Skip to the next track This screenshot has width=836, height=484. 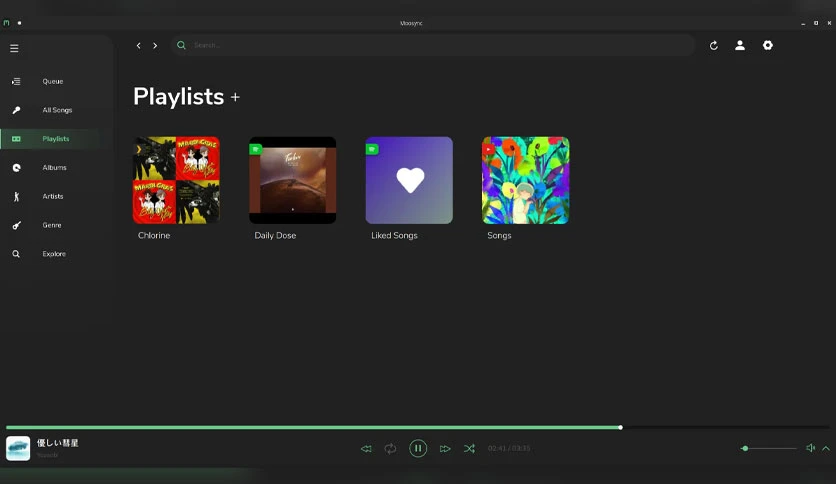tap(445, 449)
